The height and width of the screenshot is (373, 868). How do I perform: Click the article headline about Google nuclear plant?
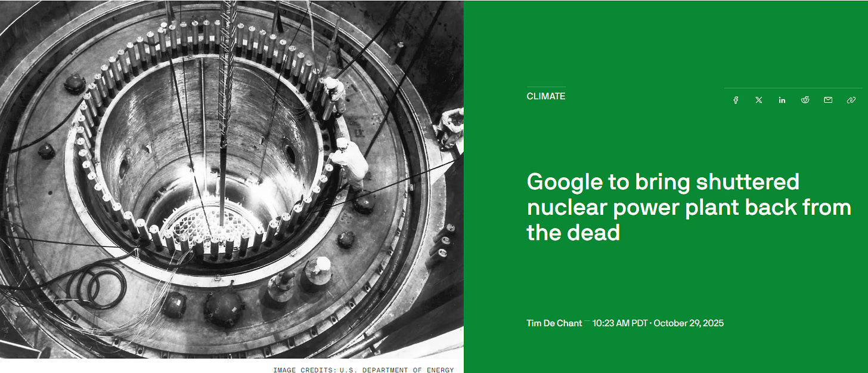tap(689, 206)
